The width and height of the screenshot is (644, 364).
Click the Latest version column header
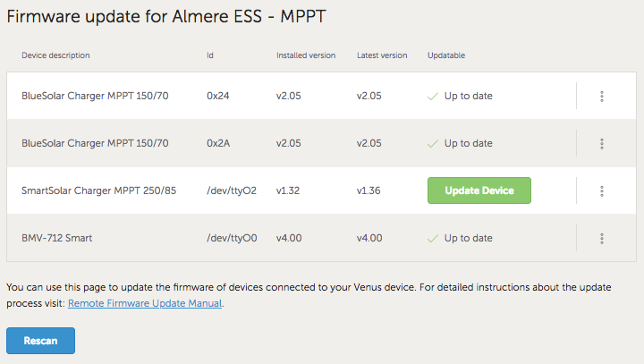[382, 55]
